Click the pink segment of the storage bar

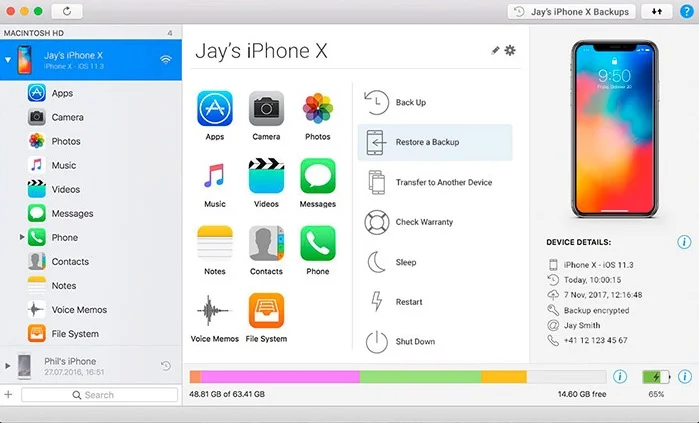pyautogui.click(x=280, y=377)
